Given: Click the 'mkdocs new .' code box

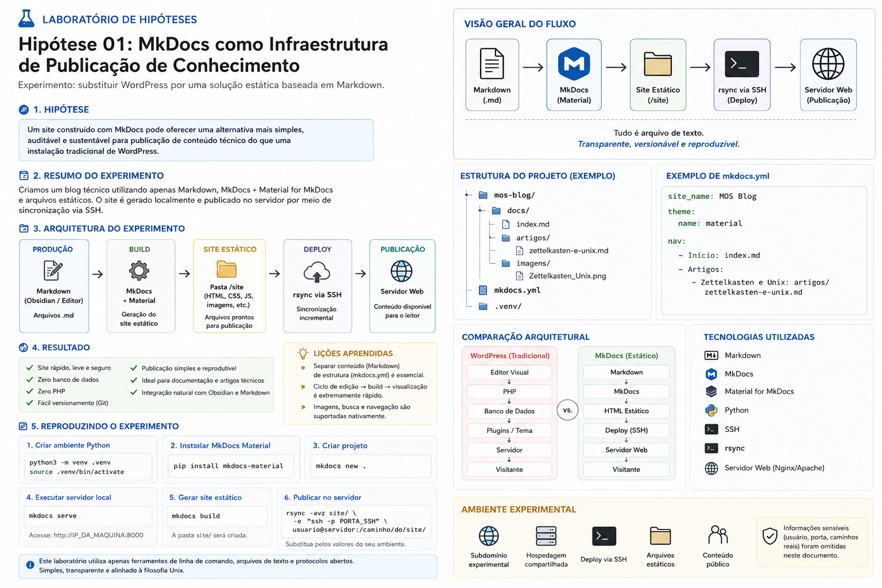Looking at the screenshot, I should (x=370, y=466).
